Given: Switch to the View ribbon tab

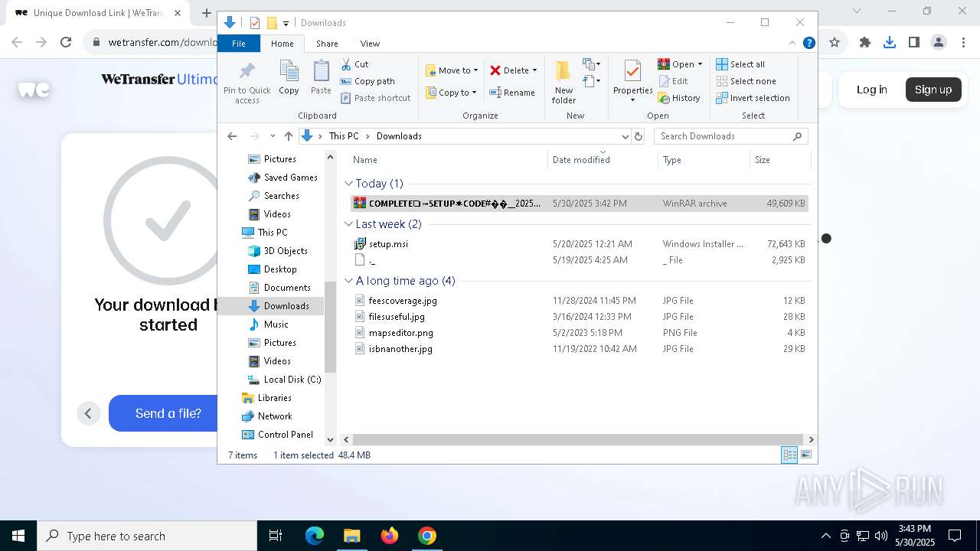Looking at the screenshot, I should click(x=370, y=44).
